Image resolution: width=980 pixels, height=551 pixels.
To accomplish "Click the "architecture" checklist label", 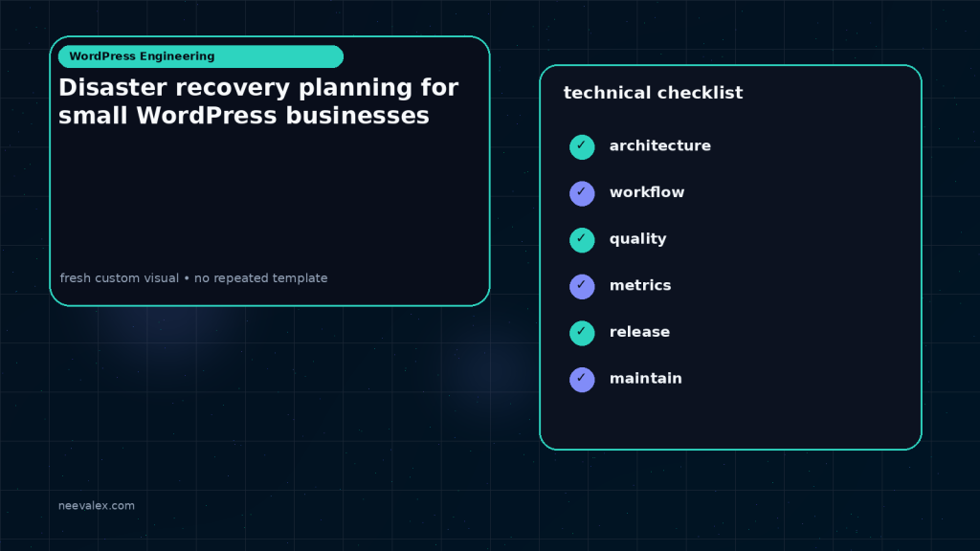I will click(660, 145).
